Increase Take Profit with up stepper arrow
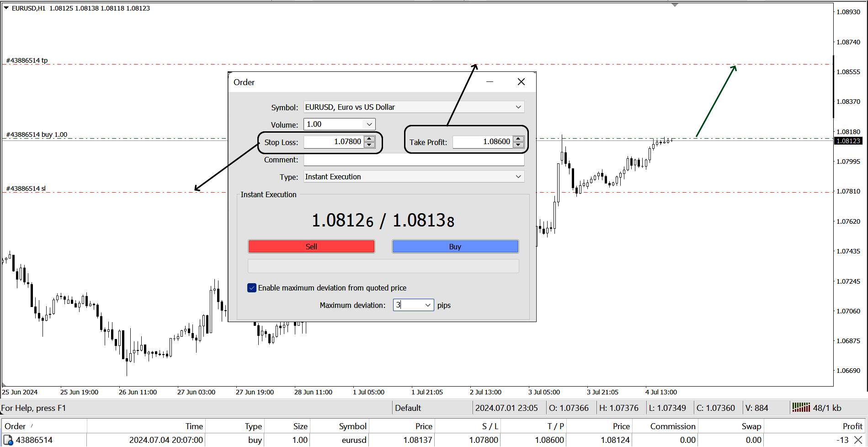868x447 pixels. coord(518,139)
